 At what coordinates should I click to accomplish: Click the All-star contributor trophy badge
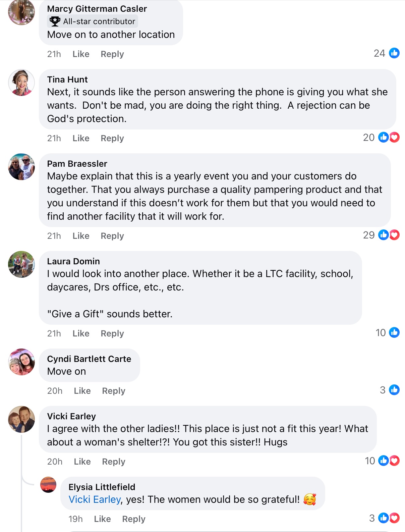click(55, 21)
